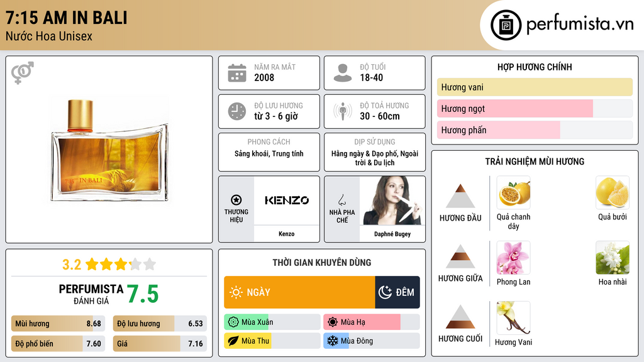The image size is (644, 362).
Task: Open the grapefruit note image
Action: (x=613, y=193)
